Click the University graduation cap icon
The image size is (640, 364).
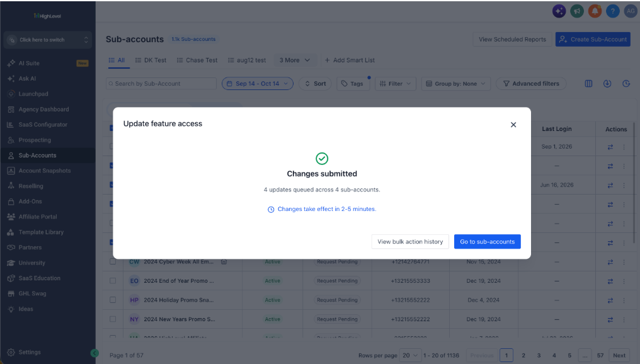point(11,263)
